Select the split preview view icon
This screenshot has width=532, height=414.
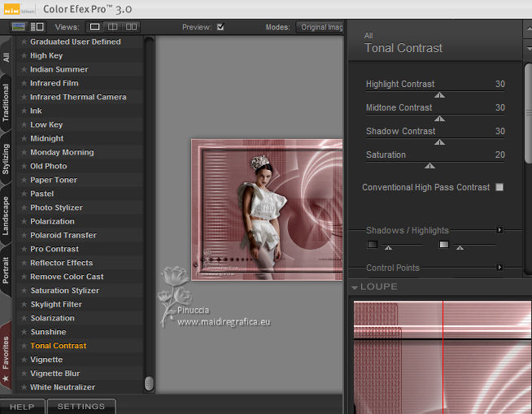pos(113,27)
